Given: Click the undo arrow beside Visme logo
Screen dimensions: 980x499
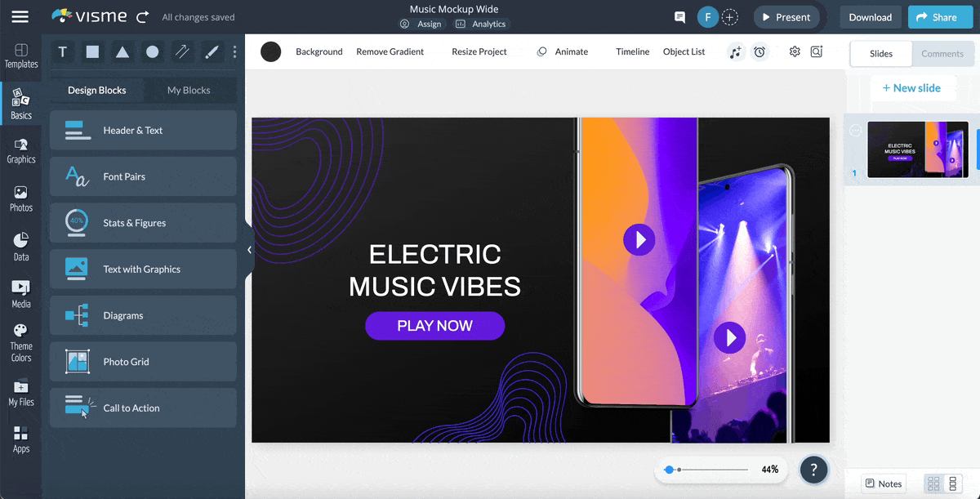Looking at the screenshot, I should (143, 17).
